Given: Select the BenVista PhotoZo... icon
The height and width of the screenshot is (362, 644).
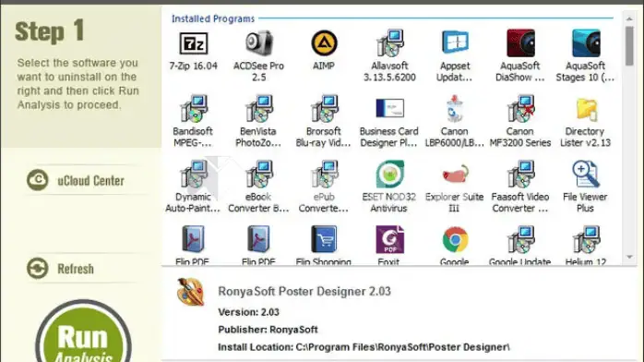Looking at the screenshot, I should (x=258, y=109).
